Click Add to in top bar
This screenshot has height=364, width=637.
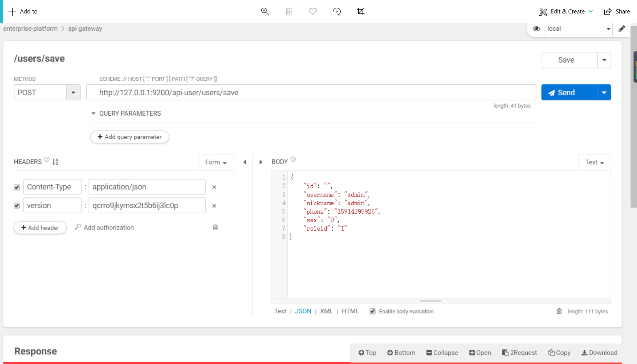coord(23,12)
